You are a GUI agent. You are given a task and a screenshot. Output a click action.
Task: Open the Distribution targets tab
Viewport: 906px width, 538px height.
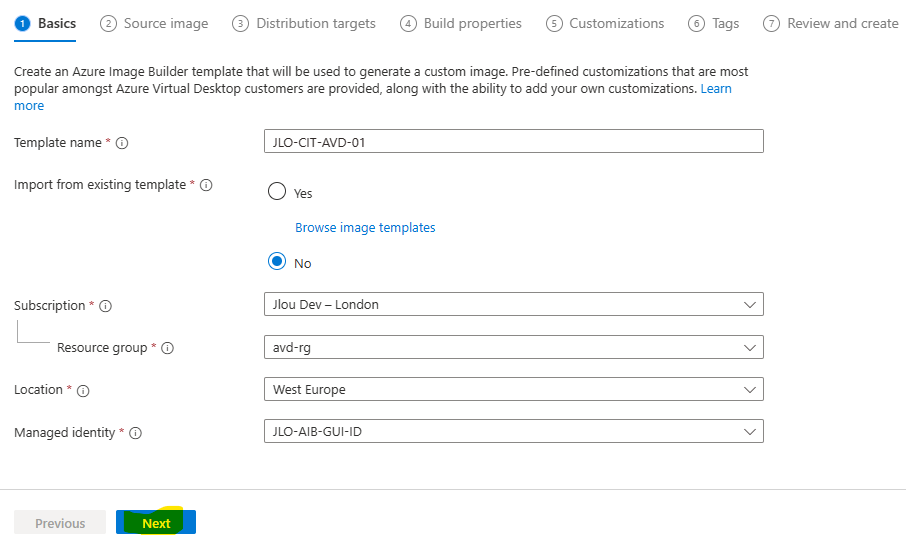click(x=304, y=24)
